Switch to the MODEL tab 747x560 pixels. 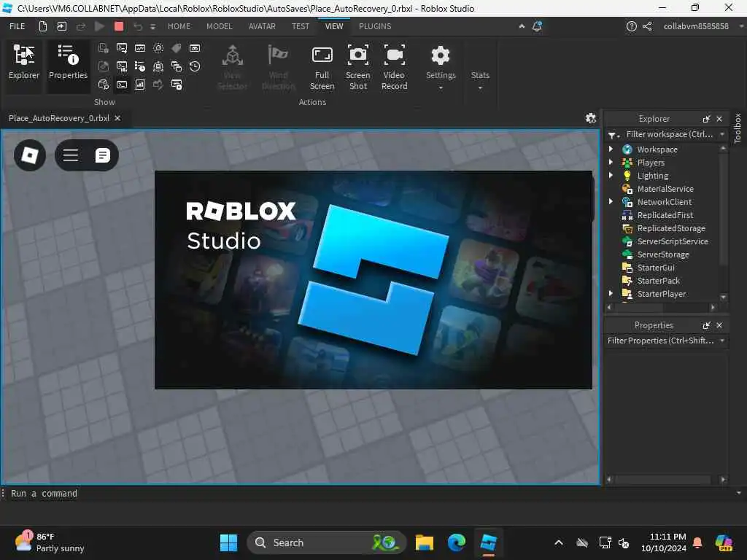tap(220, 27)
